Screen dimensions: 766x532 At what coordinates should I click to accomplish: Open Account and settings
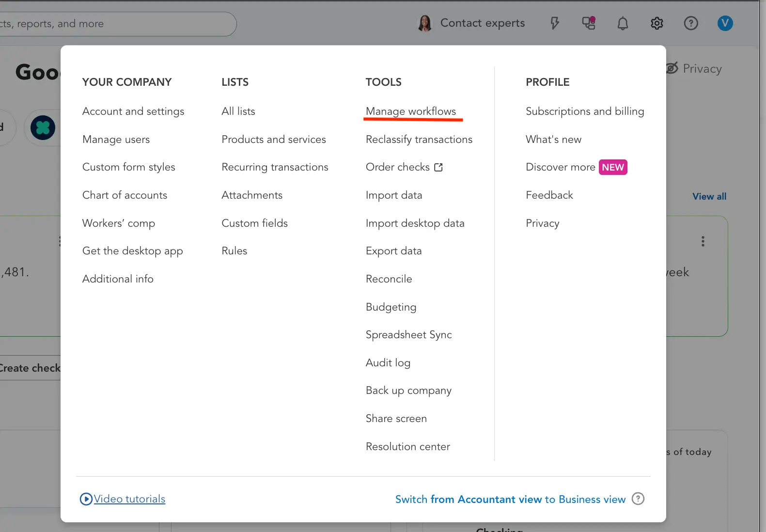tap(133, 111)
